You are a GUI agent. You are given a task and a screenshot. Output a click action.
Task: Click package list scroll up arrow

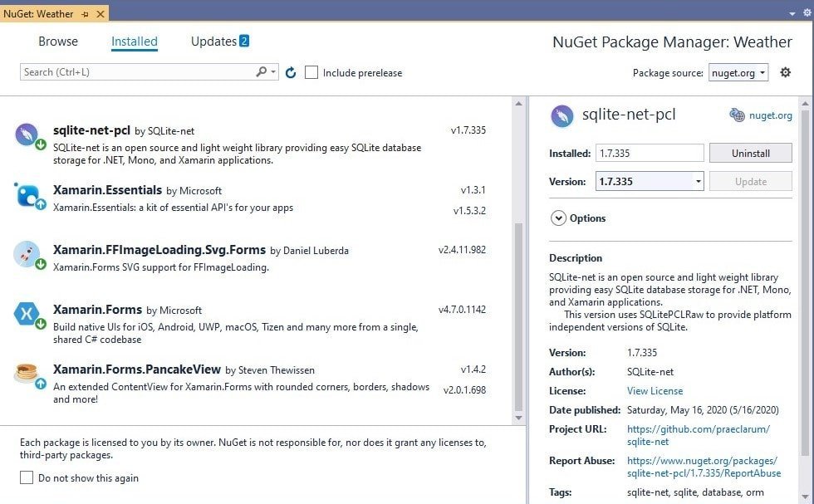click(x=518, y=104)
